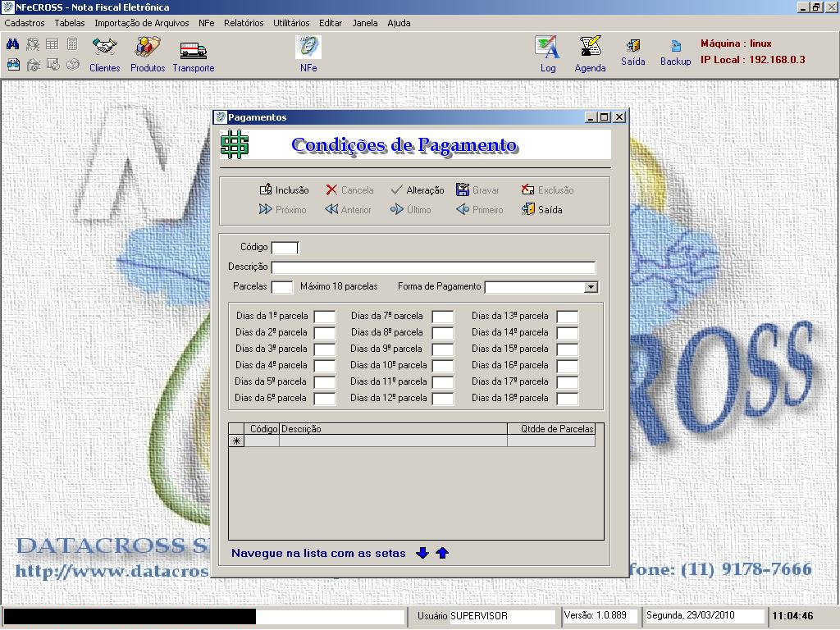This screenshot has height=630, width=840.
Task: Click the blue up arrow navigation icon
Action: coord(442,553)
